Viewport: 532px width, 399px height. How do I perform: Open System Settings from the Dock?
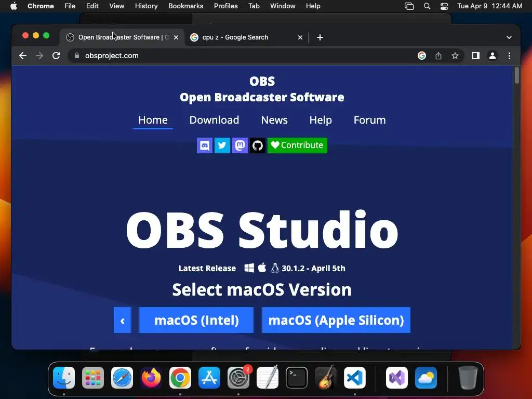click(x=238, y=378)
